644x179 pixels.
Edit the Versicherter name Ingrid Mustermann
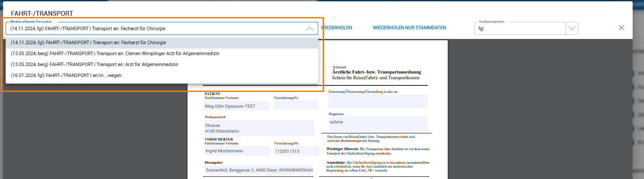237,151
